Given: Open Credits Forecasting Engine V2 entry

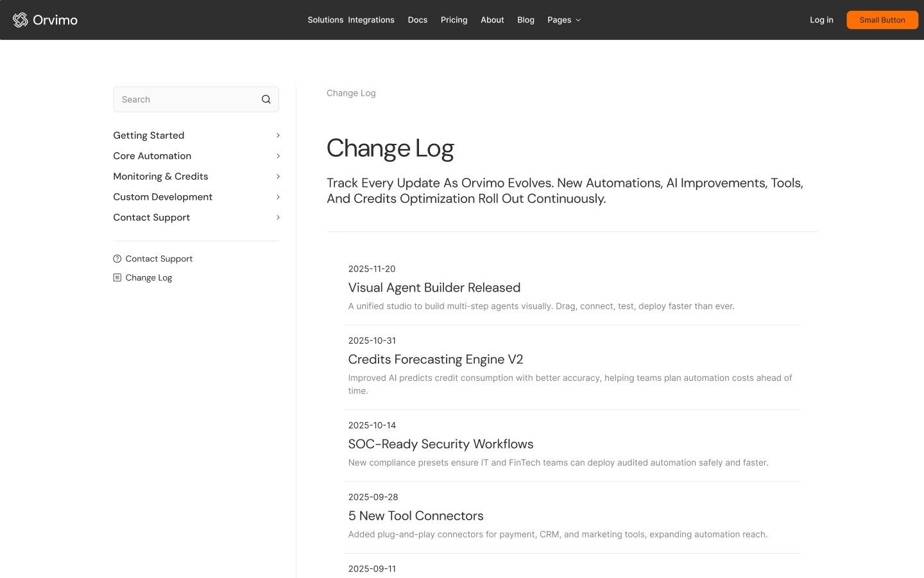Looking at the screenshot, I should click(x=436, y=360).
